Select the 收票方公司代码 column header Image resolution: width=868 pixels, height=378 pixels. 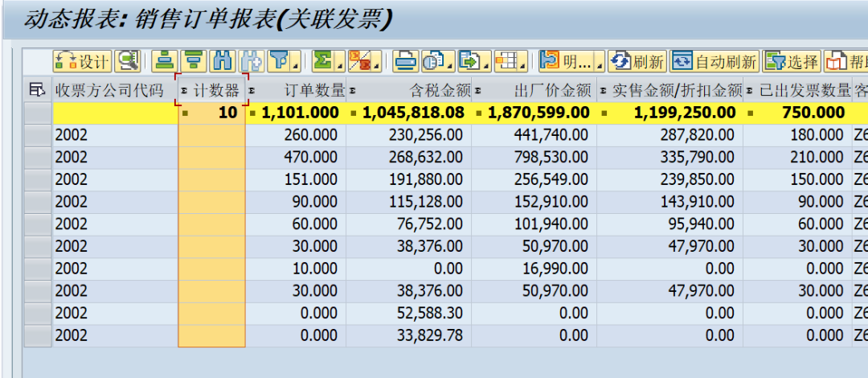click(x=115, y=90)
